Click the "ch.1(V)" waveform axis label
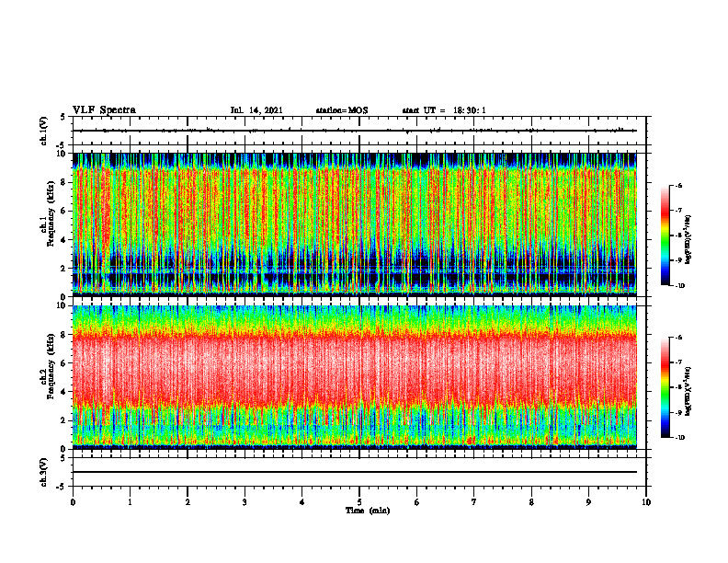The width and height of the screenshot is (728, 563). (44, 131)
